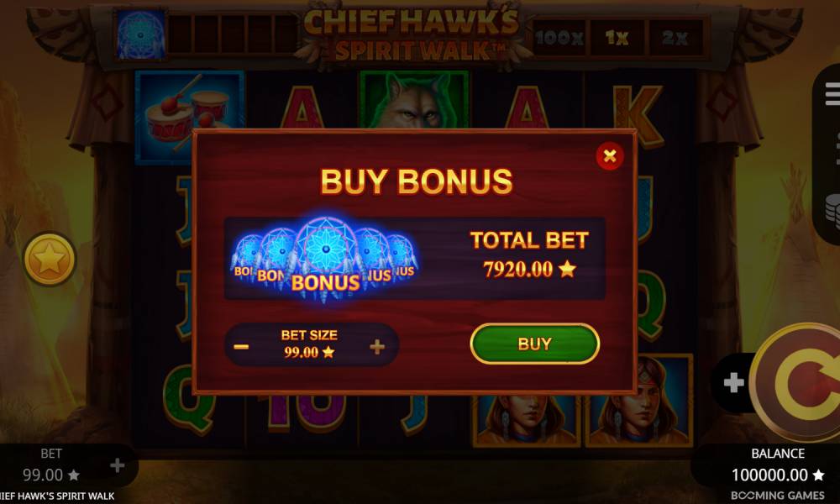The height and width of the screenshot is (504, 840).
Task: Increase bet size with the plus icon
Action: click(377, 347)
